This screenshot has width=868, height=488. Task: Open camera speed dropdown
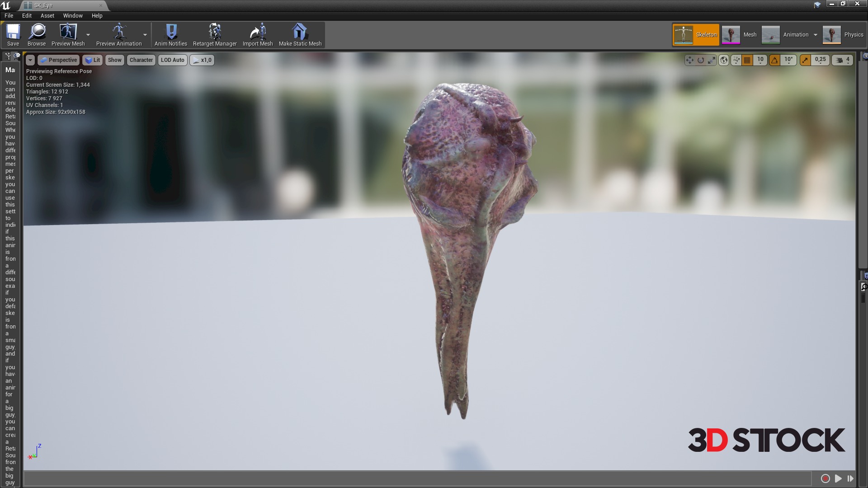tap(843, 60)
